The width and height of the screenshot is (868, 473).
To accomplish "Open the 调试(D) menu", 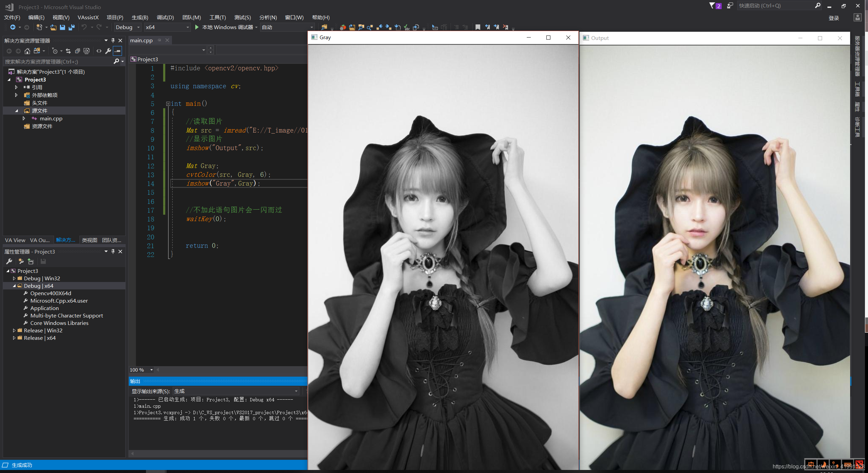I will coord(165,17).
